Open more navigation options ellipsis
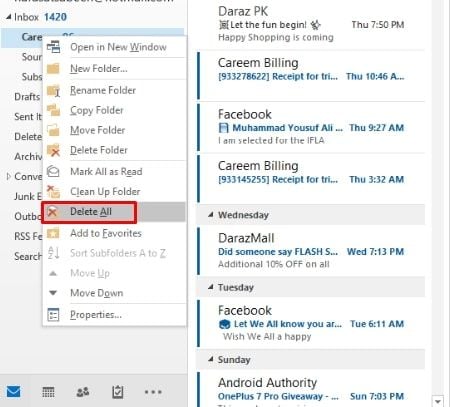The width and height of the screenshot is (452, 407). [x=153, y=392]
